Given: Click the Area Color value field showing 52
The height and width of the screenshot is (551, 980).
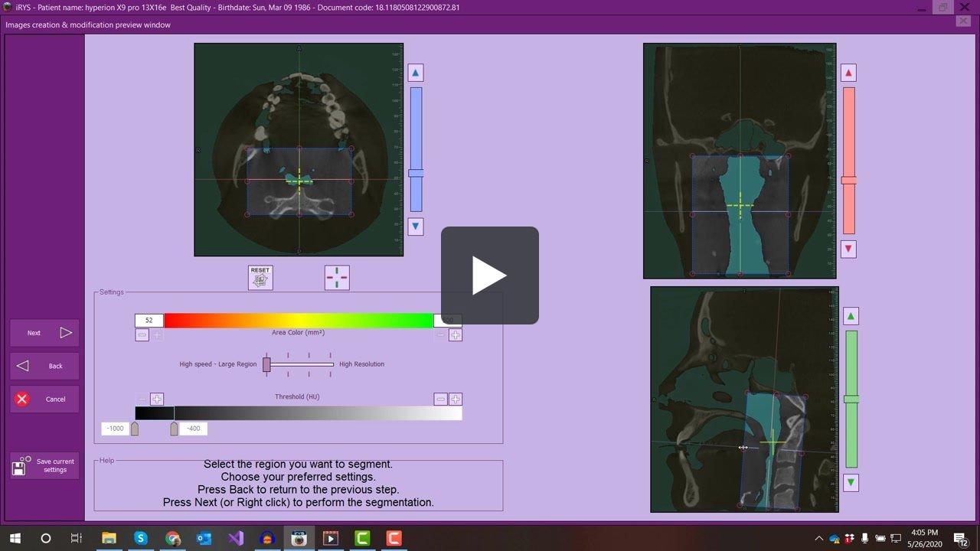Looking at the screenshot, I should 148,320.
